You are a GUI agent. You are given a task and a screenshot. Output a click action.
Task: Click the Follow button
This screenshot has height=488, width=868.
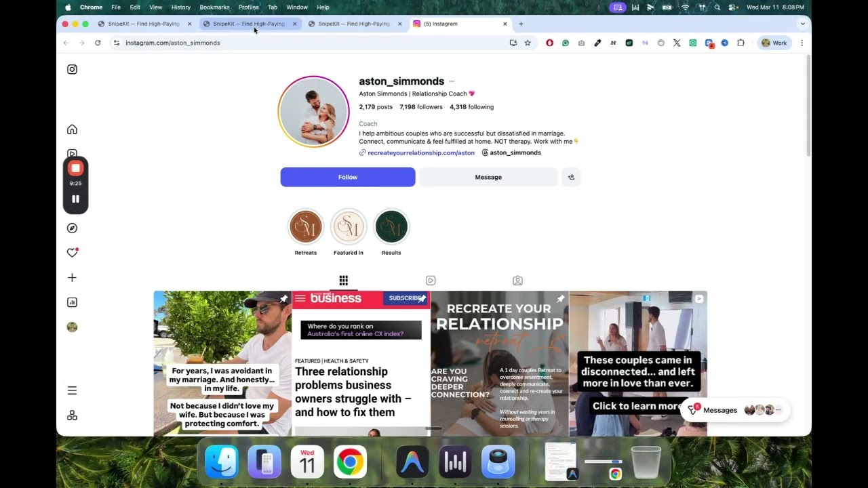348,177
